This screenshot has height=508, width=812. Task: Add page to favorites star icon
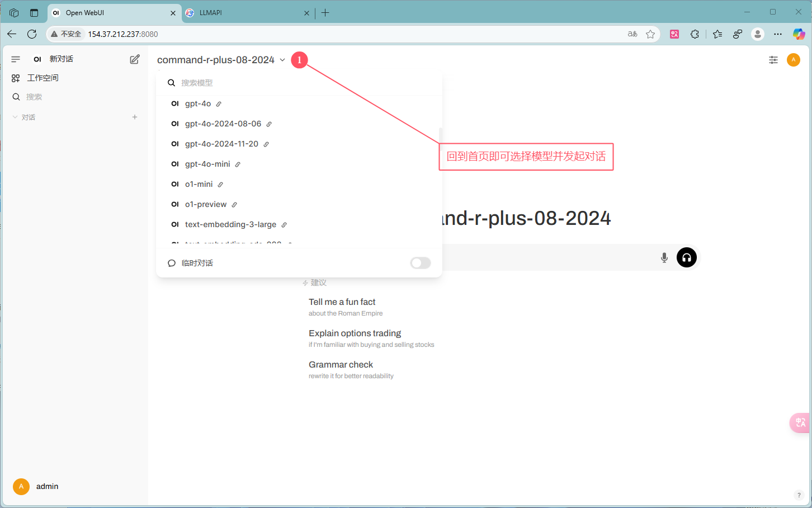coord(650,34)
